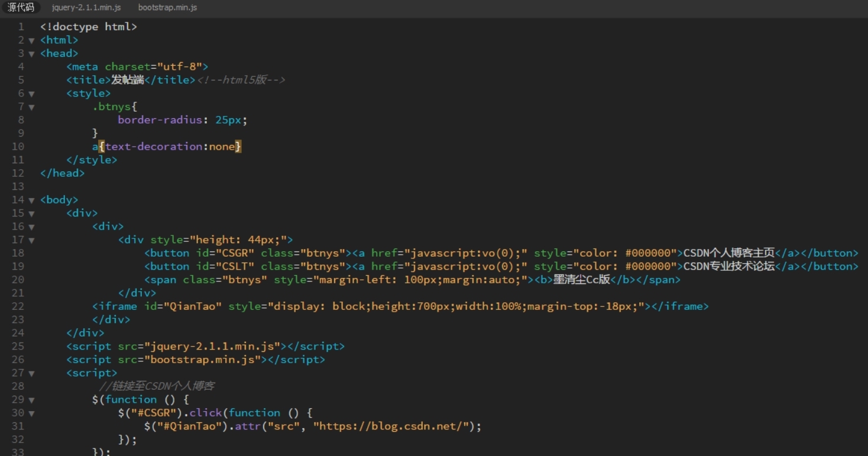Click the script src "bootstrap.min.js" string
The height and width of the screenshot is (456, 868).
pos(202,360)
